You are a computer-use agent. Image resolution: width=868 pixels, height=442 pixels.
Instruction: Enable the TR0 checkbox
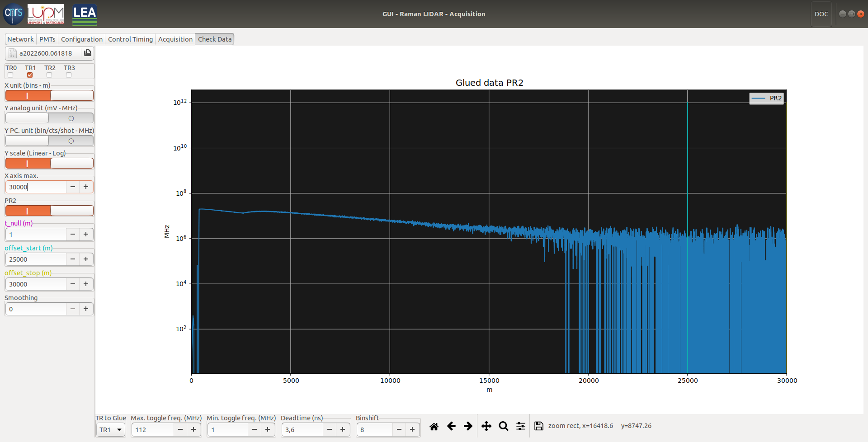[x=10, y=75]
